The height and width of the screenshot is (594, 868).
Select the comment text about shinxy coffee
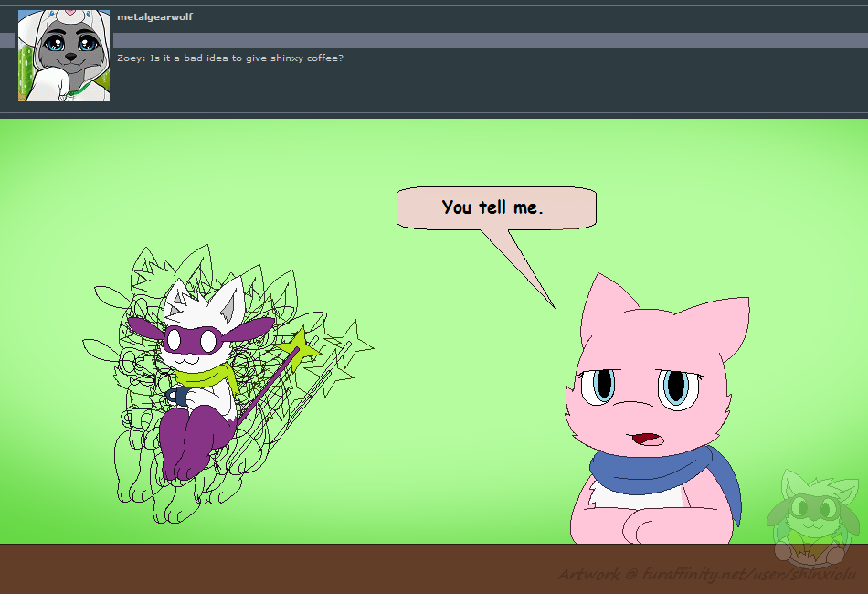pyautogui.click(x=230, y=58)
